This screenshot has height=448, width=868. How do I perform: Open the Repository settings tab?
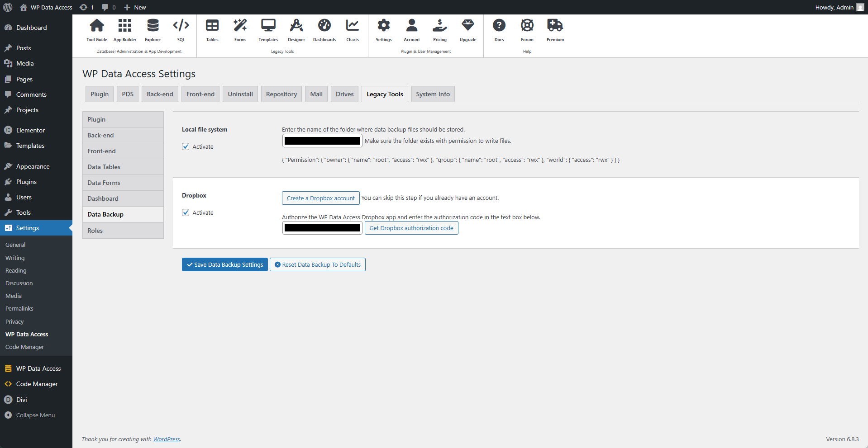[281, 94]
